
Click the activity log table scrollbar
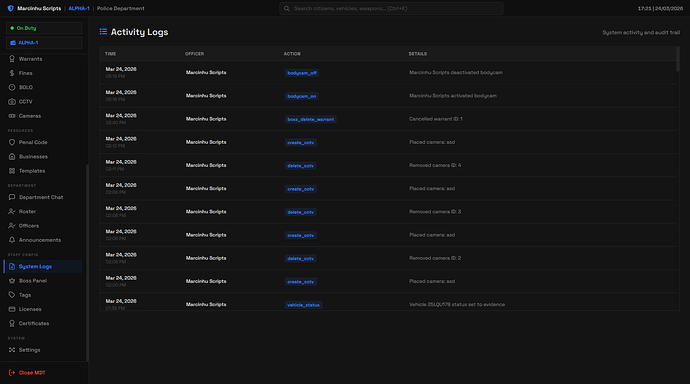pos(678,59)
